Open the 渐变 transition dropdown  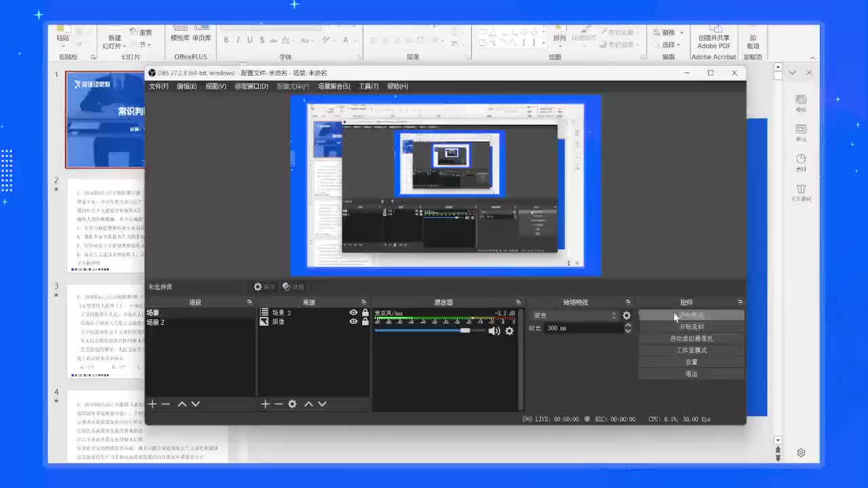click(x=575, y=316)
